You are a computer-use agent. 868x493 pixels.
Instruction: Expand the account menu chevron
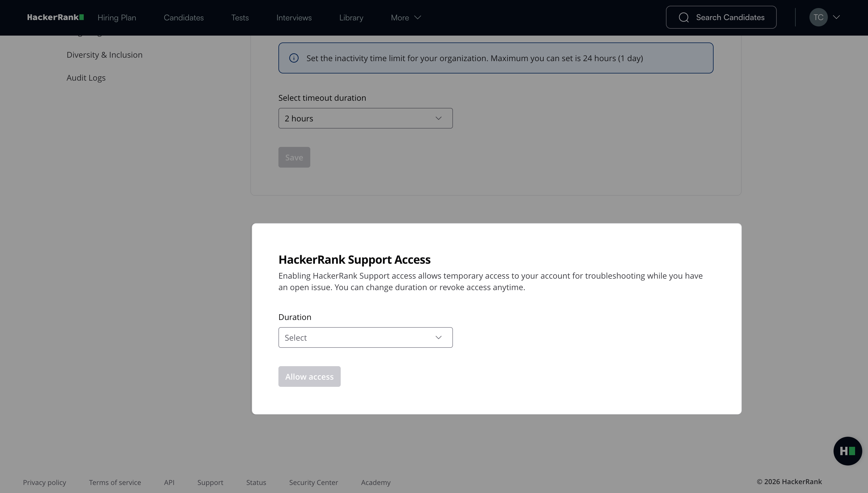pos(836,17)
